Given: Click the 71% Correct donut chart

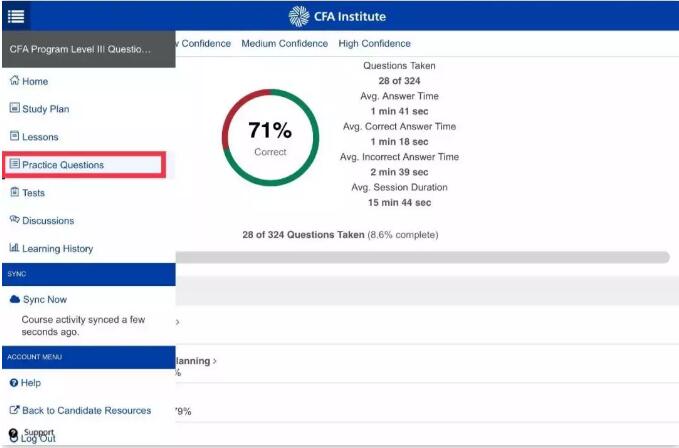Looking at the screenshot, I should click(x=270, y=138).
